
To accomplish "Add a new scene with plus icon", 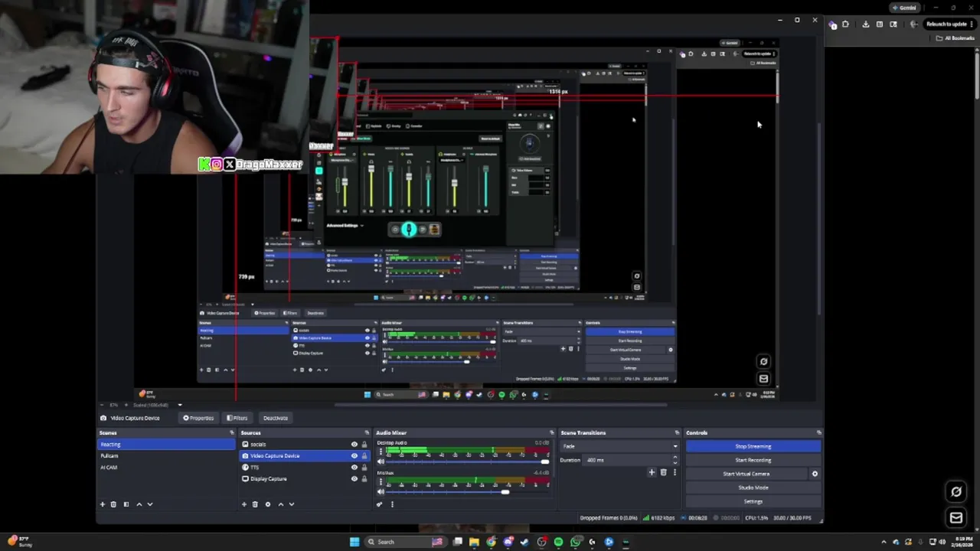I will pos(102,504).
